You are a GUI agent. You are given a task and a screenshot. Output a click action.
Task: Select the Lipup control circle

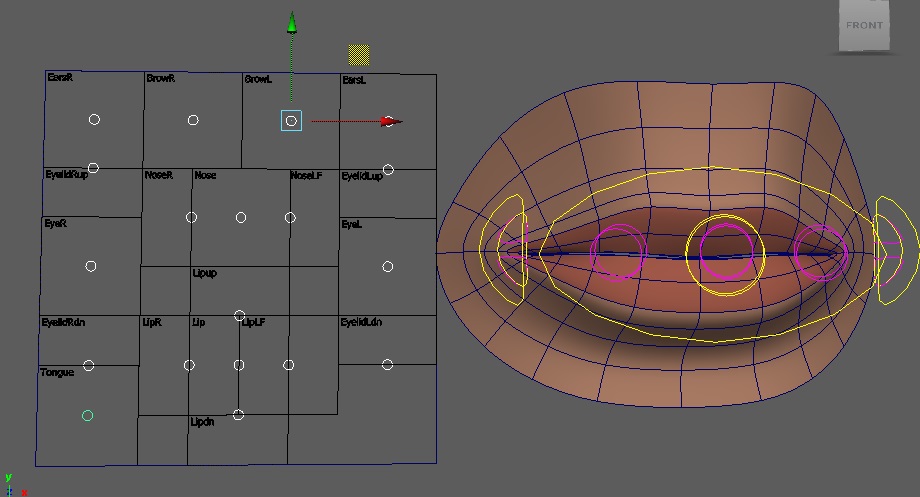tap(239, 316)
